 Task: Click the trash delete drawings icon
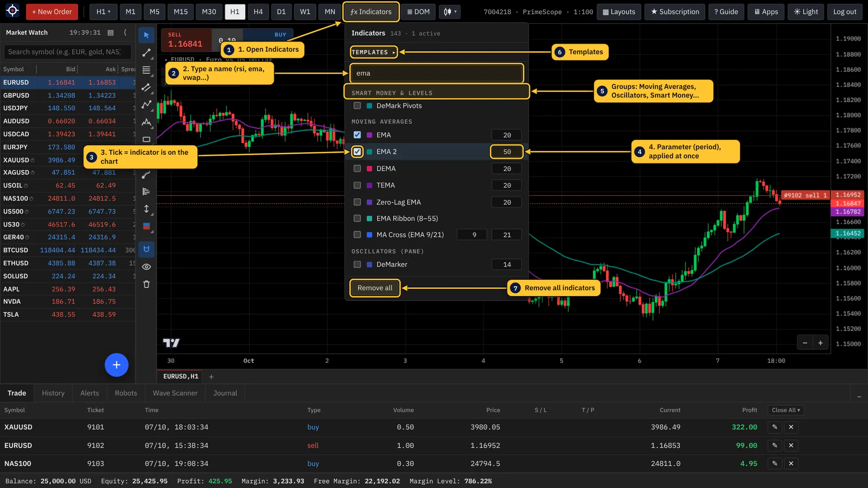point(146,284)
